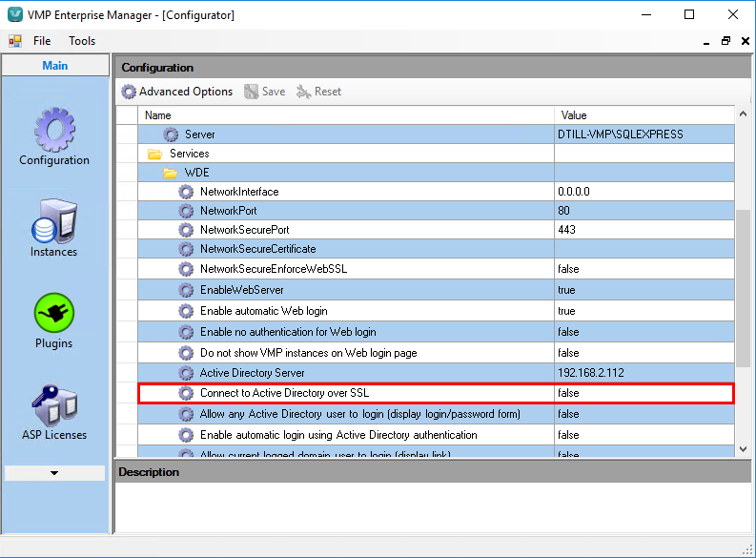Image resolution: width=756 pixels, height=558 pixels.
Task: Select the NetworkSecureEnforceWebSSL false value
Action: 568,269
